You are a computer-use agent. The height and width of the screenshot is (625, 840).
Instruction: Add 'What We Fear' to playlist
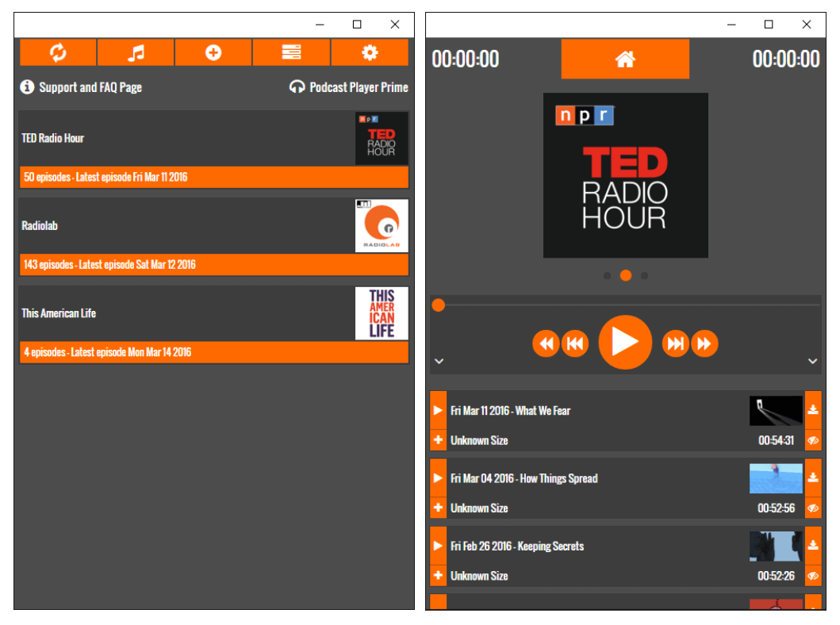click(438, 440)
